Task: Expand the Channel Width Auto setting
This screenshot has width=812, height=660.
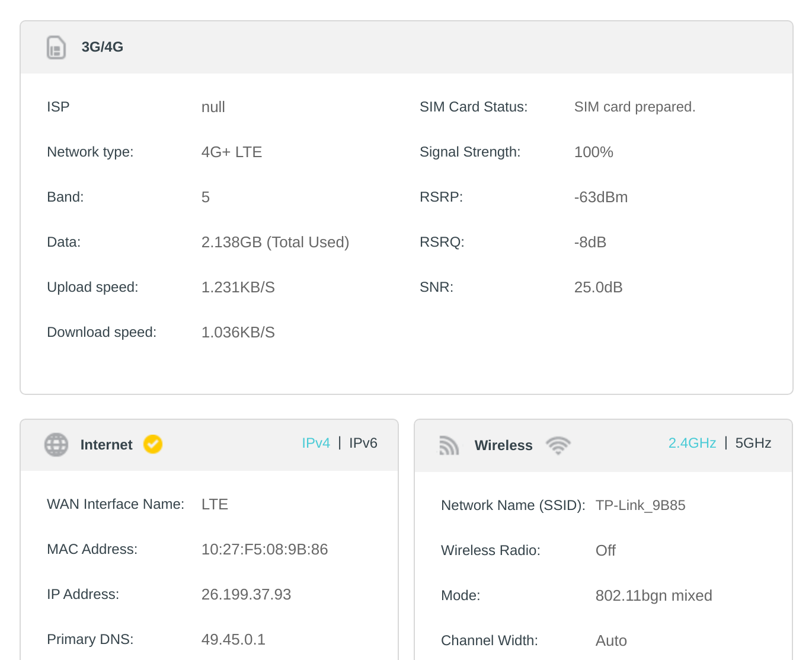Action: click(x=611, y=640)
